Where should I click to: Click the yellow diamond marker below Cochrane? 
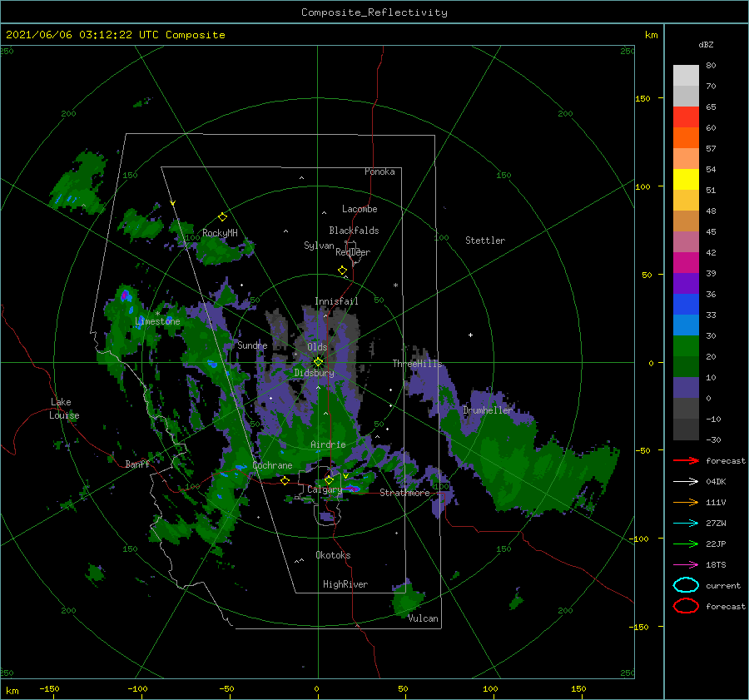[x=285, y=480]
